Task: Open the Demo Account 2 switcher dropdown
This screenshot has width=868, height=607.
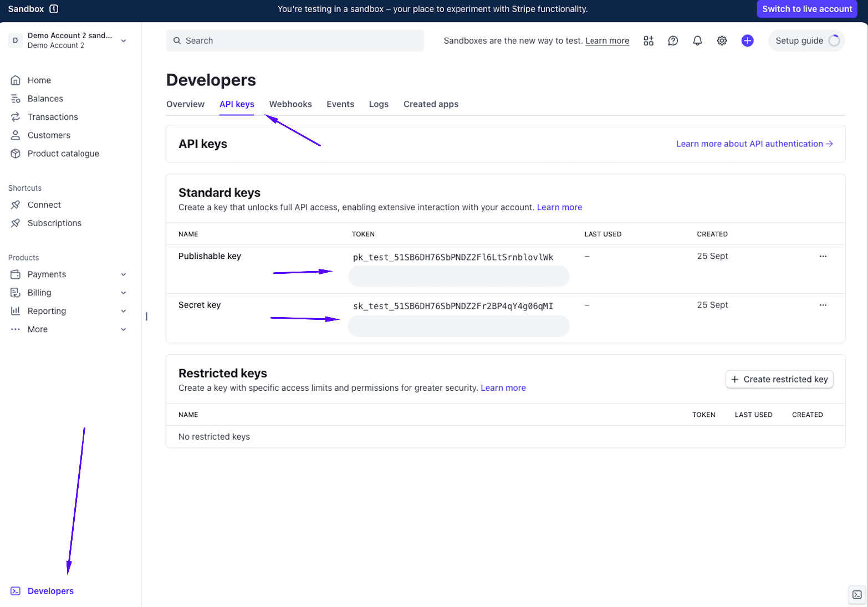Action: tap(124, 40)
